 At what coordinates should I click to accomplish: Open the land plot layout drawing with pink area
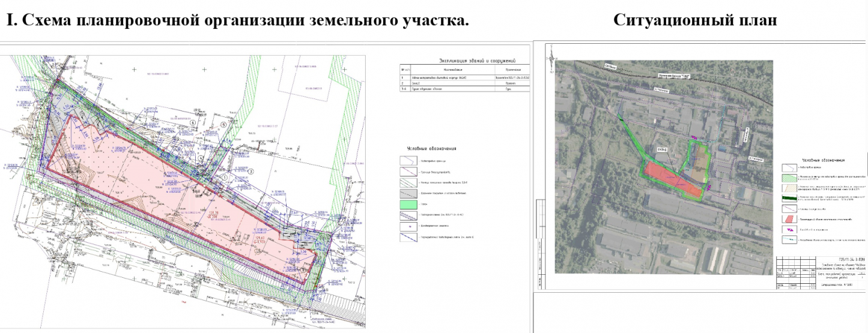click(183, 191)
